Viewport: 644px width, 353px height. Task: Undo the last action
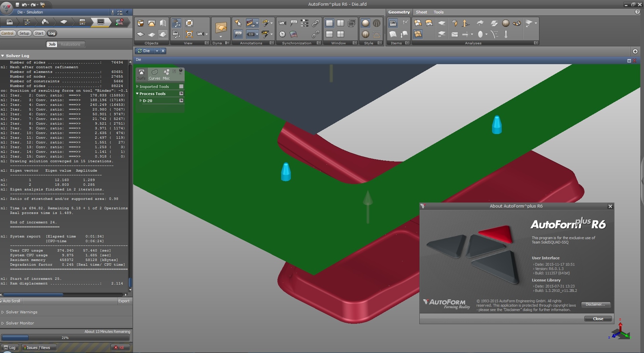(25, 5)
